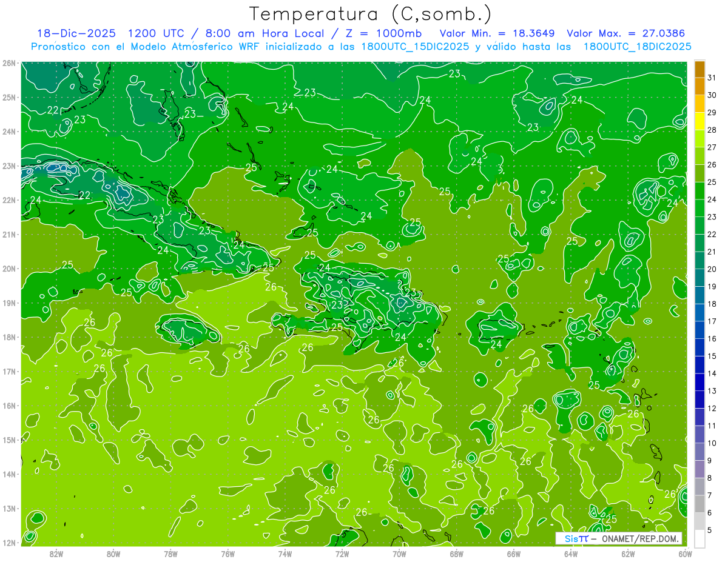Click colorbar legend value 29
The image size is (728, 562).
712,112
